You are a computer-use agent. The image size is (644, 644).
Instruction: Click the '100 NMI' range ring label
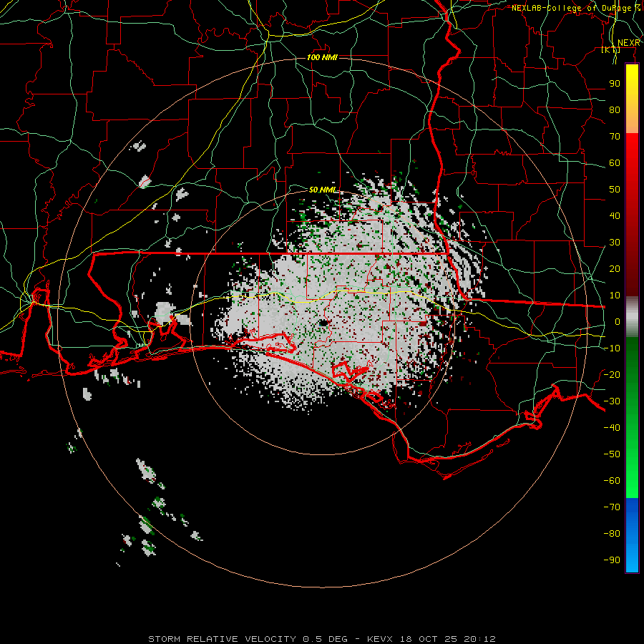tap(323, 57)
